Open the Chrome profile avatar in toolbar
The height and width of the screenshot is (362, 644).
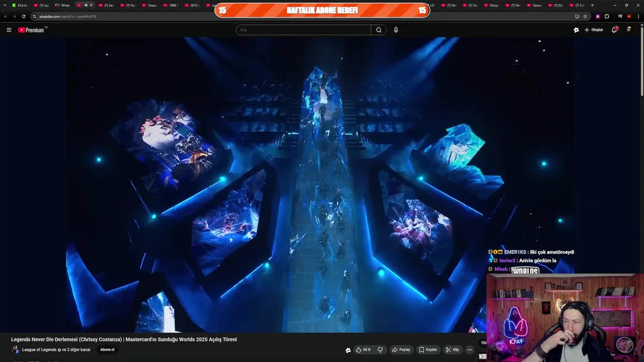click(x=629, y=16)
